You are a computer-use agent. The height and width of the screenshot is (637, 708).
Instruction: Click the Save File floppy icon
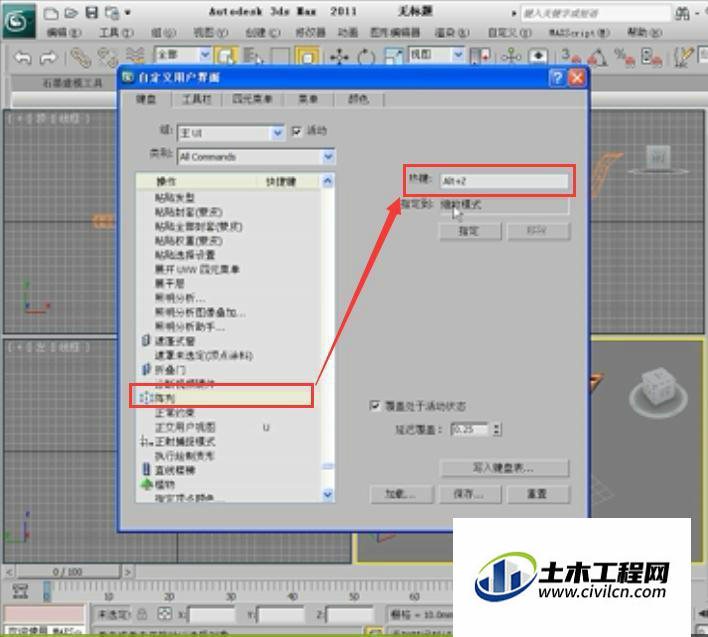92,13
